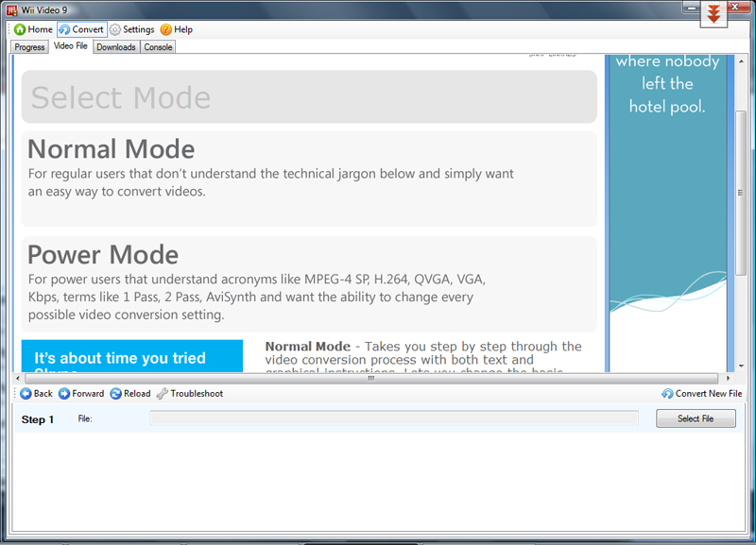Click the scroll down arrow

741,366
